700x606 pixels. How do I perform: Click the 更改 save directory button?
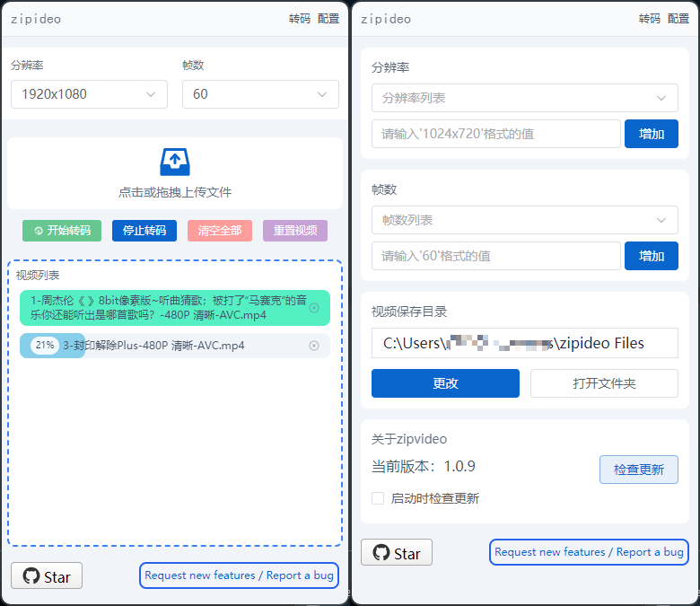[445, 383]
